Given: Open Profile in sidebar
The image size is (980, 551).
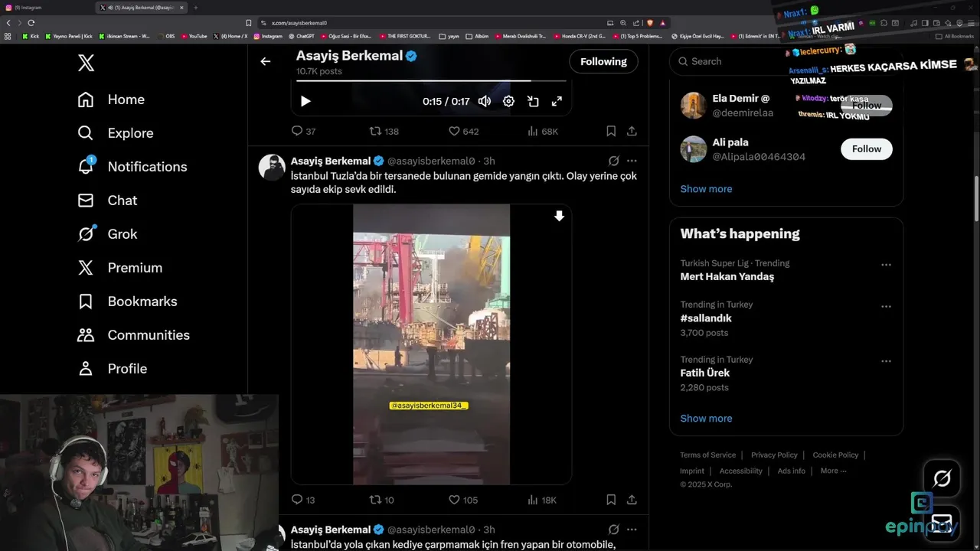Looking at the screenshot, I should (112, 369).
